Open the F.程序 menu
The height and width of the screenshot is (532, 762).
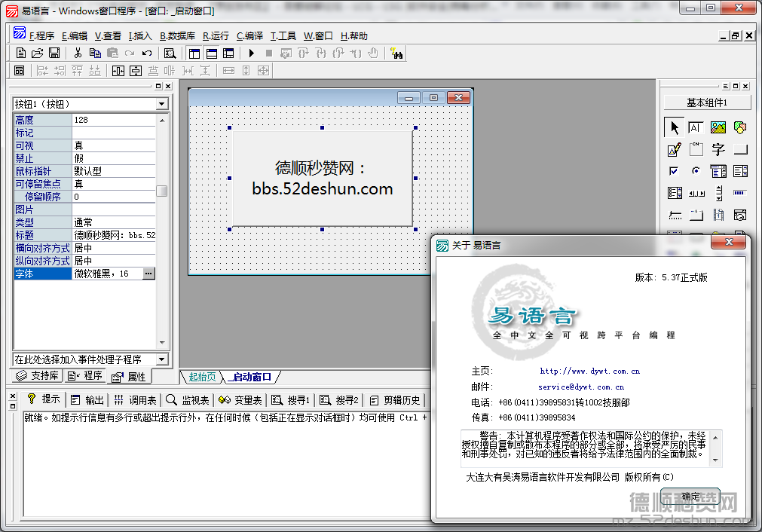[x=41, y=36]
